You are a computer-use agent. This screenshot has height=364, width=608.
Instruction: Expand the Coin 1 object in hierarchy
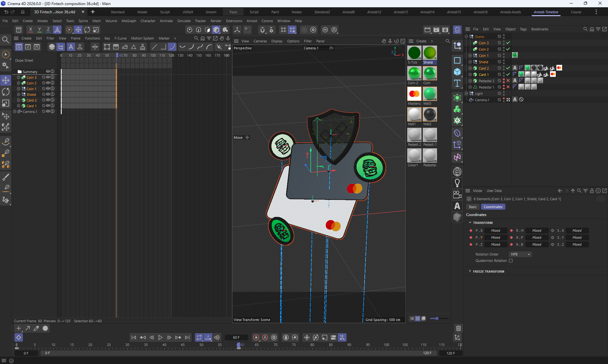pos(470,56)
